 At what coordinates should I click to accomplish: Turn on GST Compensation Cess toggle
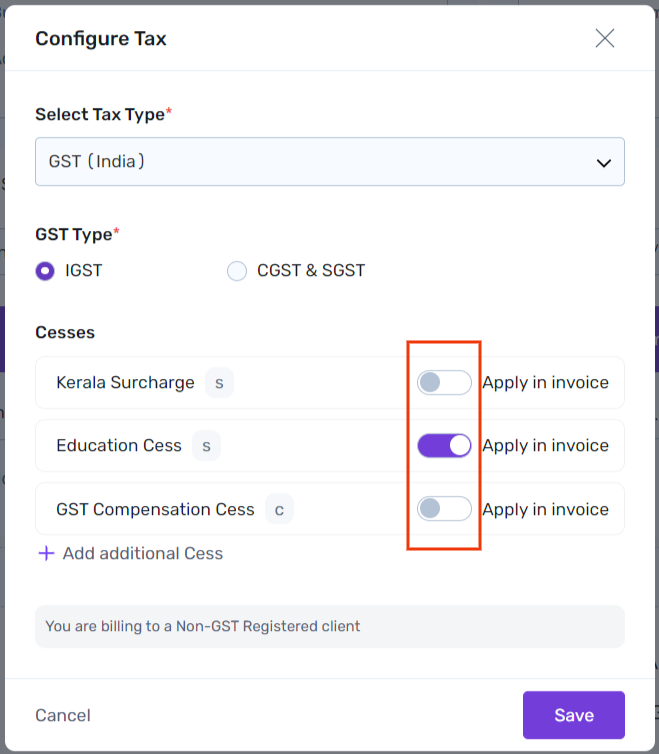point(444,509)
